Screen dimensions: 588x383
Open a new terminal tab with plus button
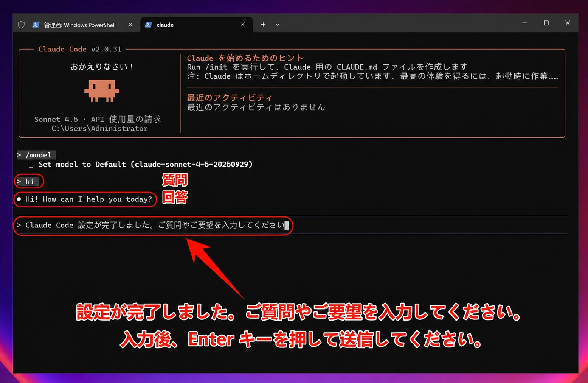(x=263, y=25)
